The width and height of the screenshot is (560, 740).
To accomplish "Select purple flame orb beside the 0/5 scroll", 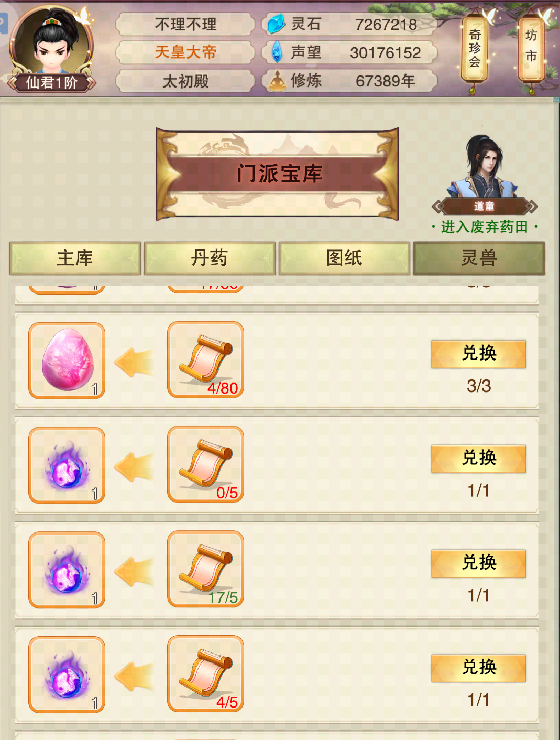I will [67, 465].
